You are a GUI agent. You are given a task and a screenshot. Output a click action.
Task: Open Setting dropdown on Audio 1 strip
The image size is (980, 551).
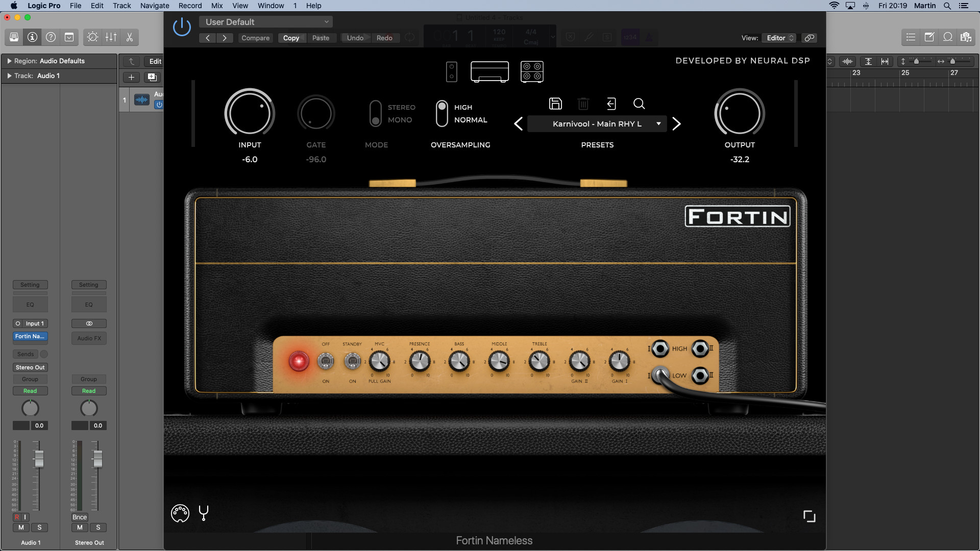(30, 285)
